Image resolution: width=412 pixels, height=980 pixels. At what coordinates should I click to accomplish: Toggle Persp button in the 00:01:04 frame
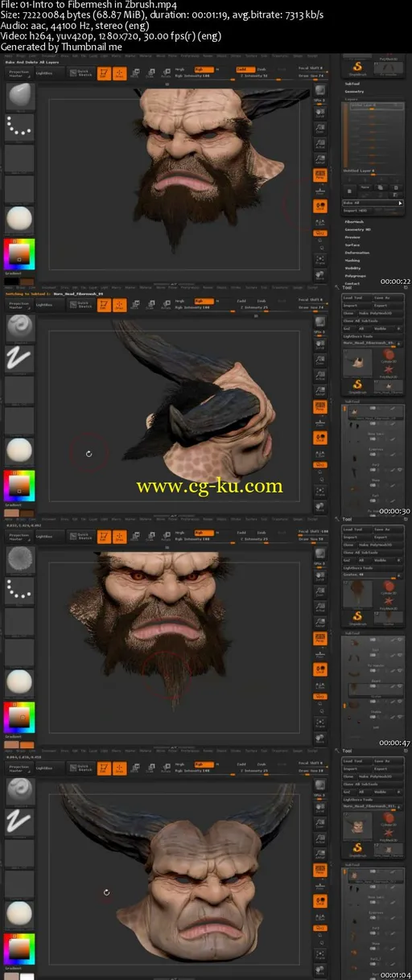point(320,868)
